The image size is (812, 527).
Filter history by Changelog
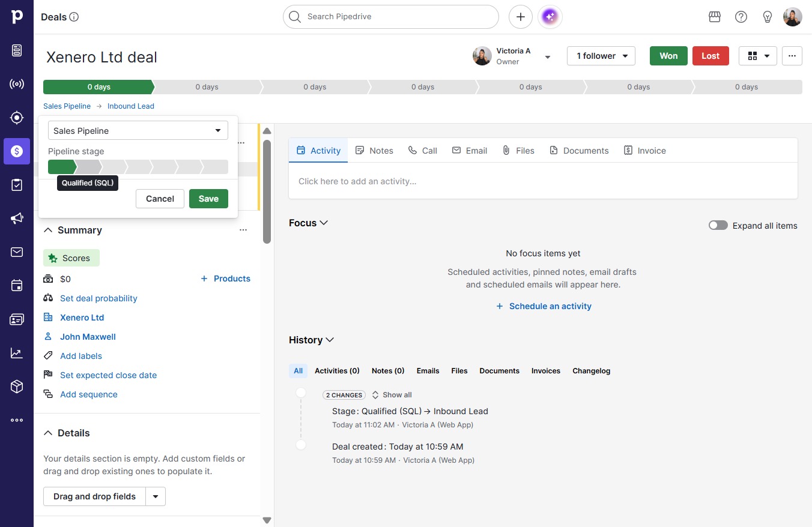591,371
